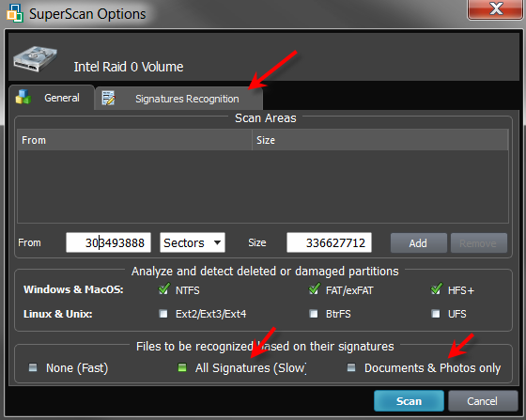Click the Remove scan area button
Image resolution: width=526 pixels, height=420 pixels.
(479, 243)
